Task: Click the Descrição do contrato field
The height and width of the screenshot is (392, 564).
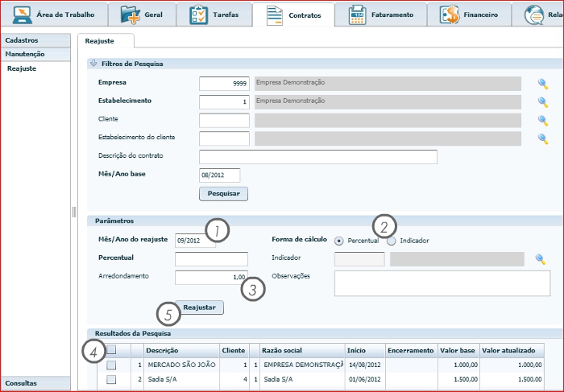Action: pos(318,157)
